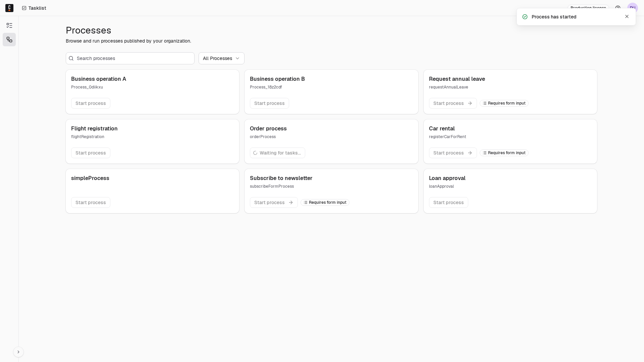The image size is (644, 362).
Task: Dismiss the 'Process has started' notification
Action: point(627,16)
